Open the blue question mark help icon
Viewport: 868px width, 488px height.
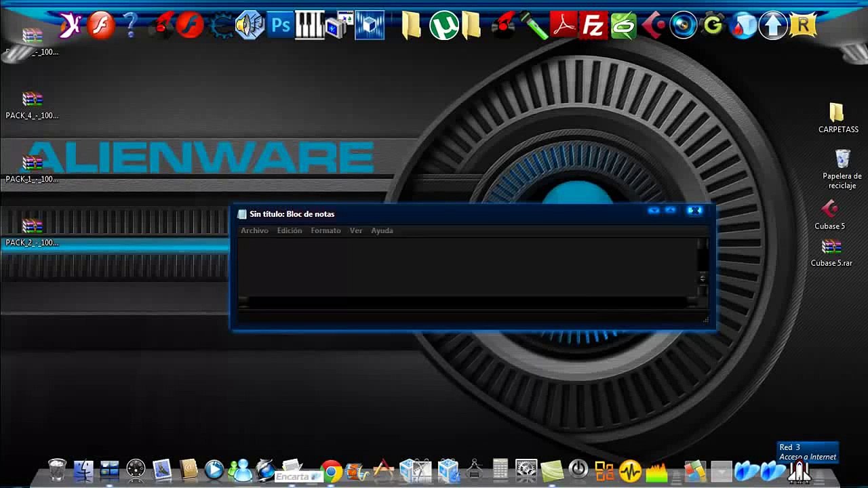pyautogui.click(x=130, y=26)
